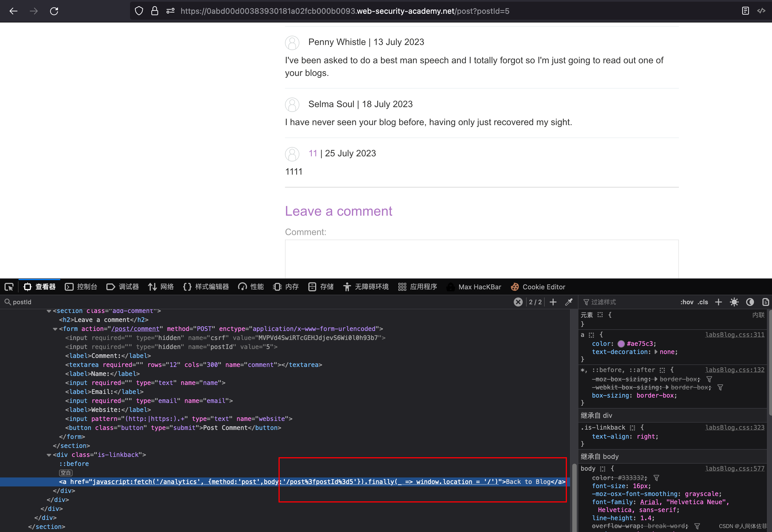Open reader view icon in address bar
The height and width of the screenshot is (532, 772).
pos(745,11)
